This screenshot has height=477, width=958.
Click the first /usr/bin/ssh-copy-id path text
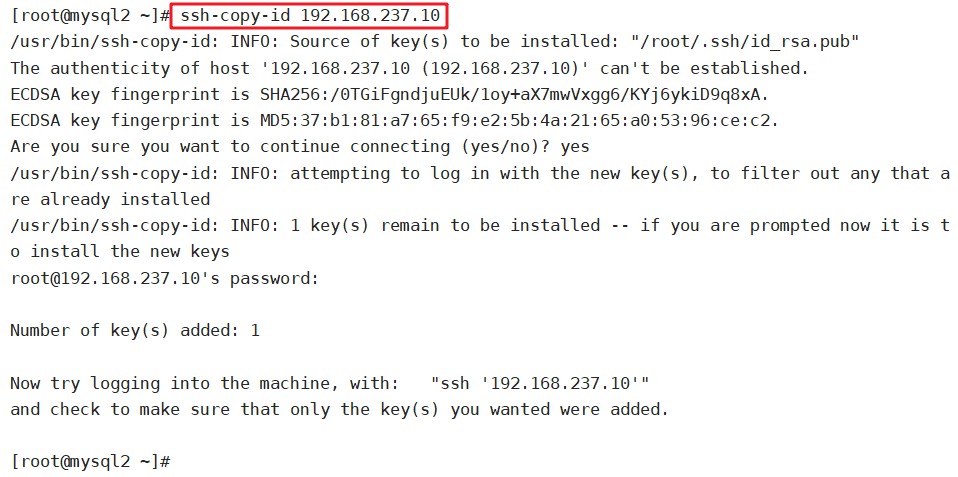point(110,42)
